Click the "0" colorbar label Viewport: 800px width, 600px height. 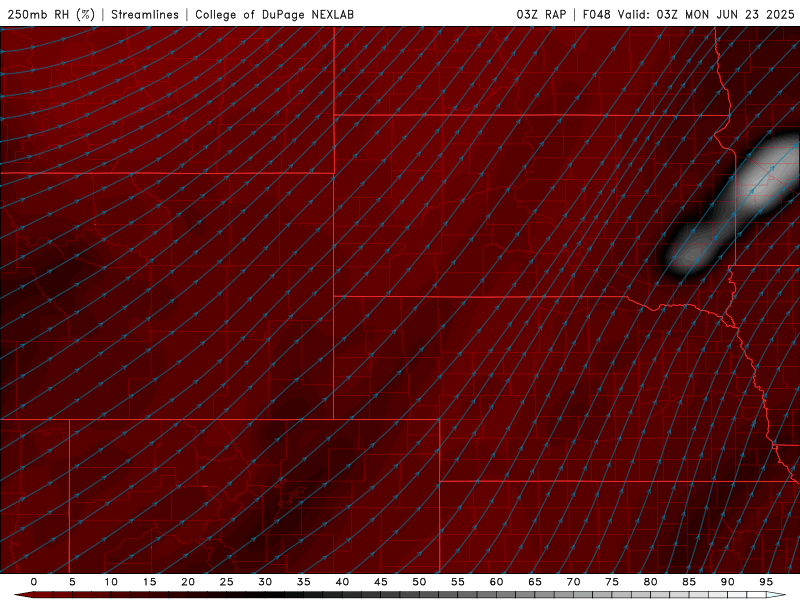(34, 582)
